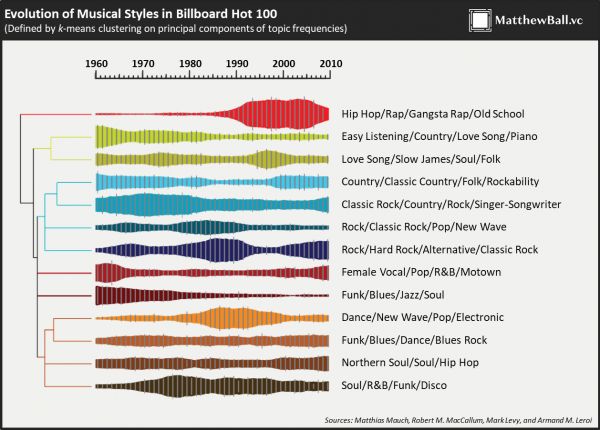Viewport: 600px width, 430px height.
Task: Click the Northern Soul/Soul/Hip Hop label
Action: [x=410, y=363]
